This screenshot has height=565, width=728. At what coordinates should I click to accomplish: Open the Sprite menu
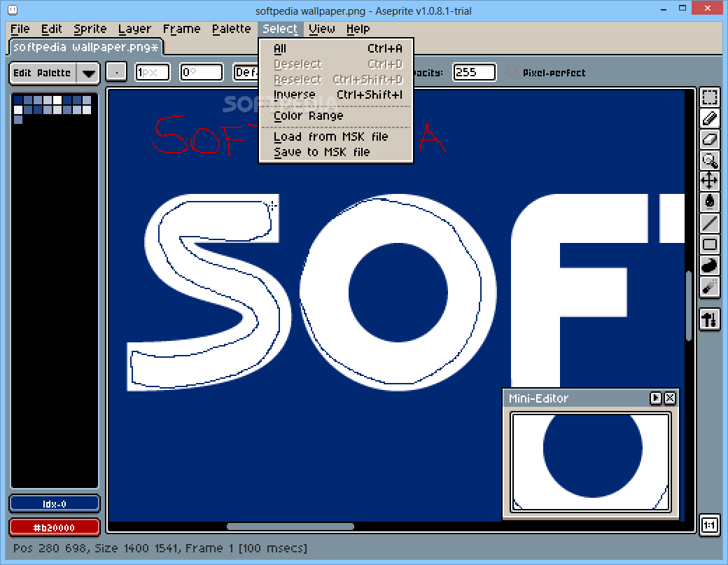[x=90, y=29]
